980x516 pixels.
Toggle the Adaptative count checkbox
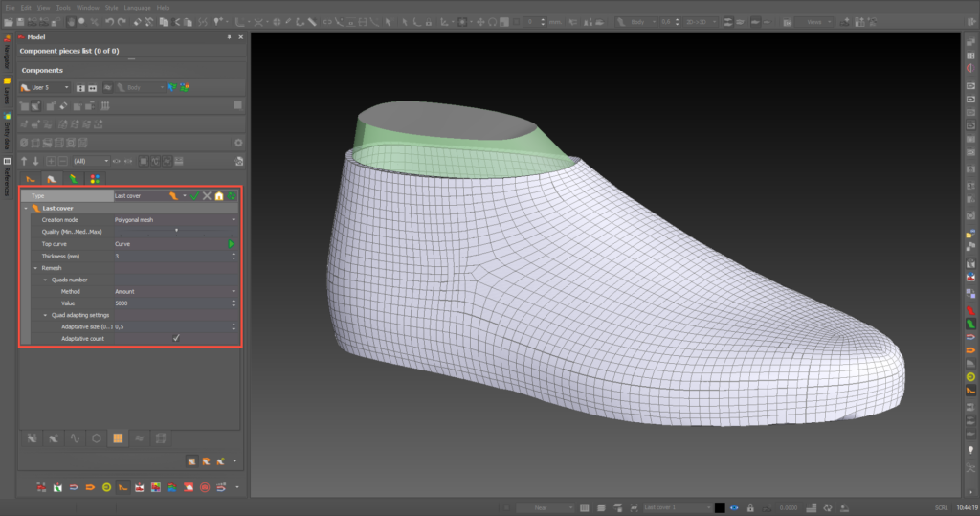[x=176, y=338]
